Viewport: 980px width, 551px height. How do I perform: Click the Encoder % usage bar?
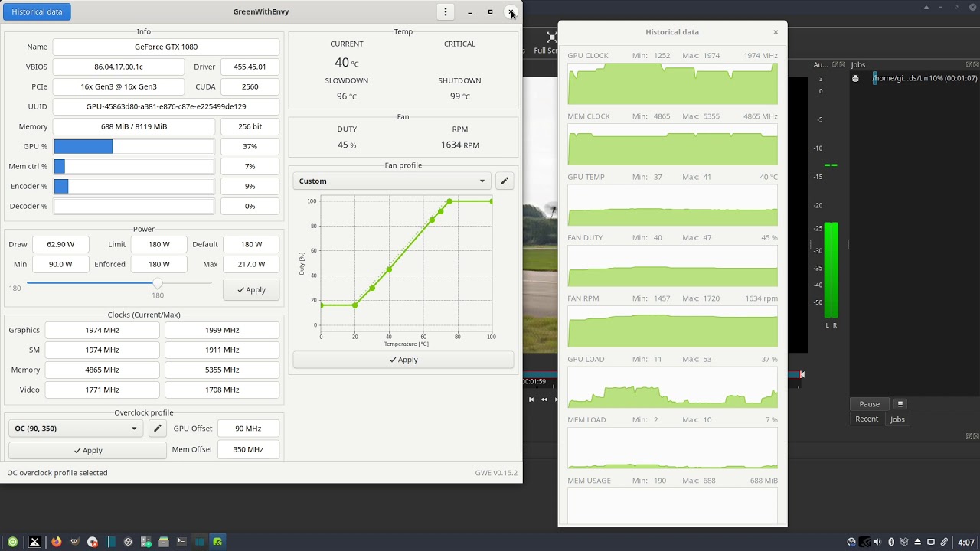click(x=134, y=186)
